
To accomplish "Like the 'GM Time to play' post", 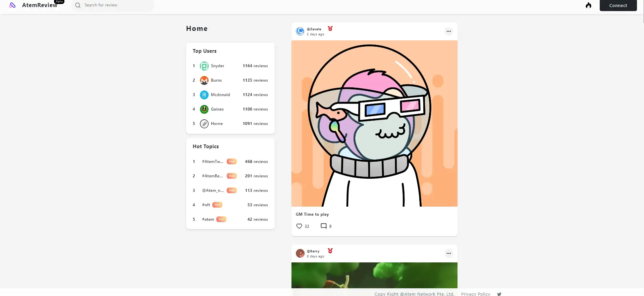I will (299, 226).
